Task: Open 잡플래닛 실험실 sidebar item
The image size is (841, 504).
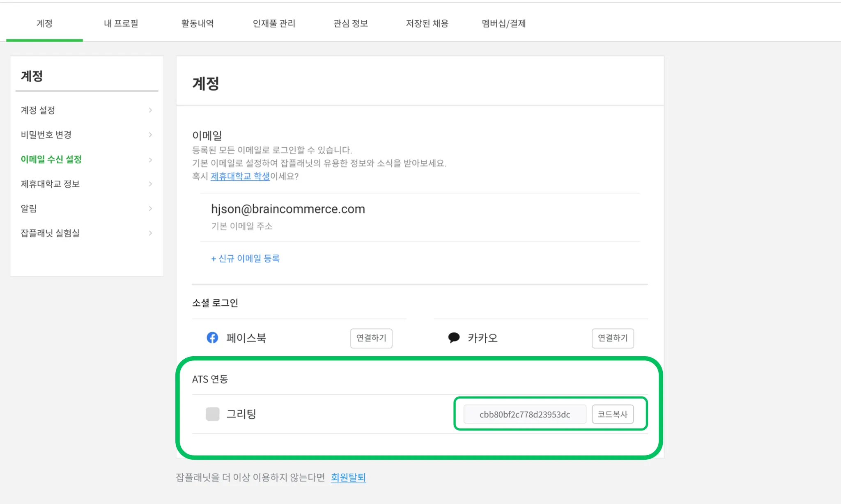Action: [50, 233]
